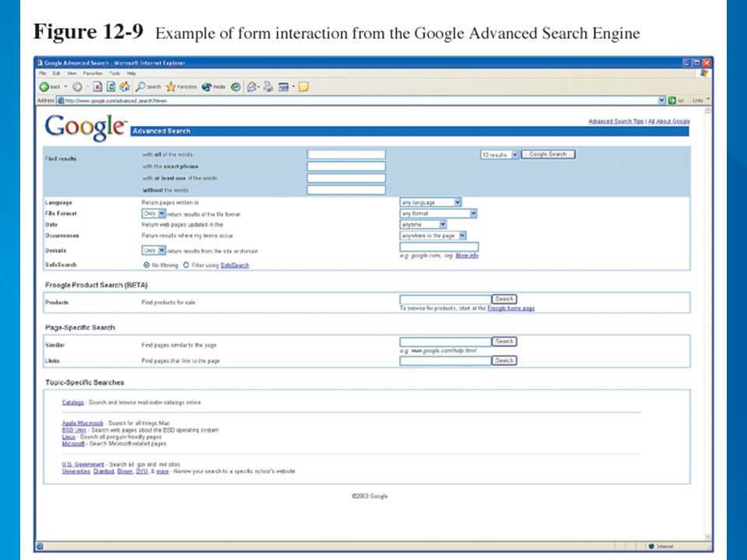This screenshot has height=560, width=747.
Task: Open the Universities link
Action: [76, 471]
